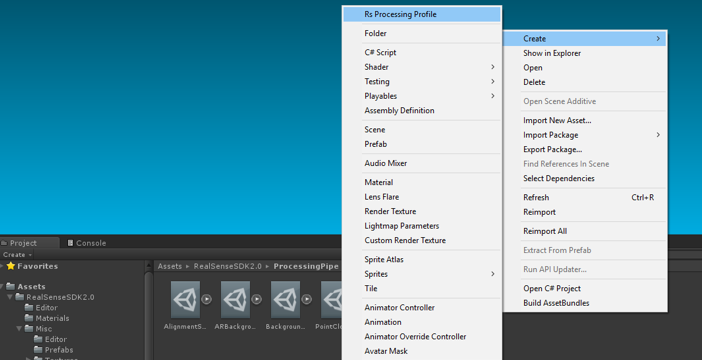Screen dimensions: 702x360
Task: Click Build AssetBundles
Action: point(585,303)
